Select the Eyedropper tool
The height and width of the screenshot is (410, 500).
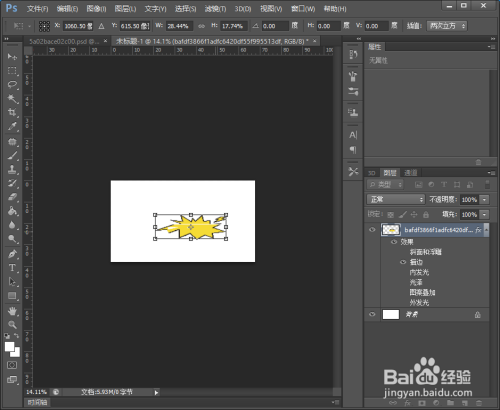[x=12, y=126]
